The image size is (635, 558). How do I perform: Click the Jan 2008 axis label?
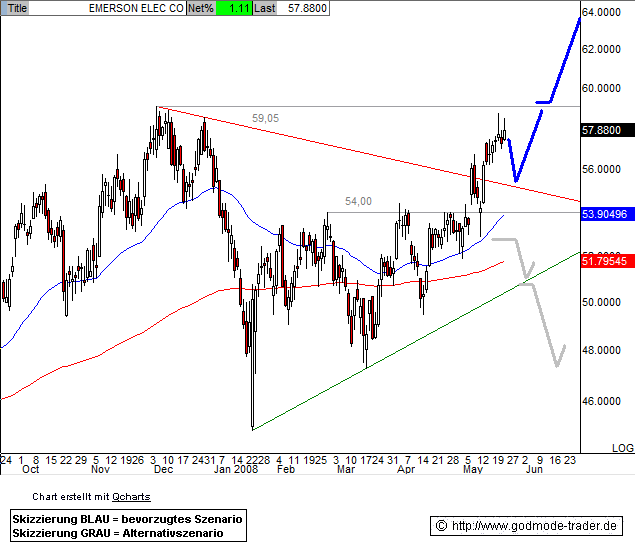[236, 469]
